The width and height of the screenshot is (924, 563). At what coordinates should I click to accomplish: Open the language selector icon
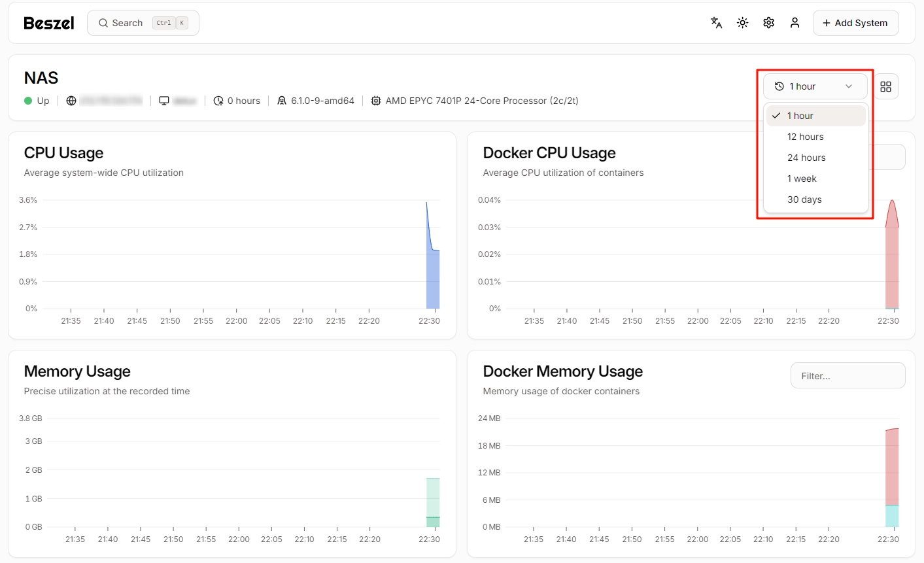716,23
